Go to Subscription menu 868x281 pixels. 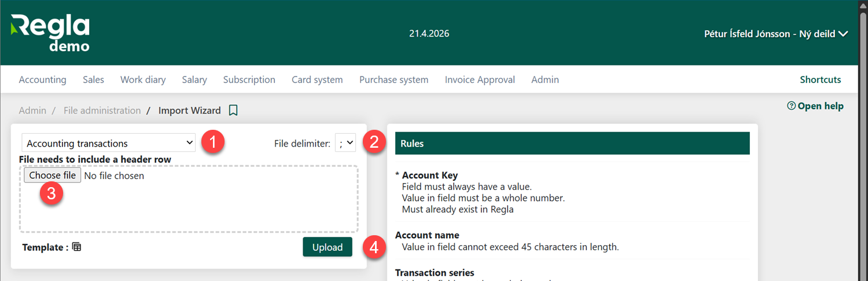[249, 80]
